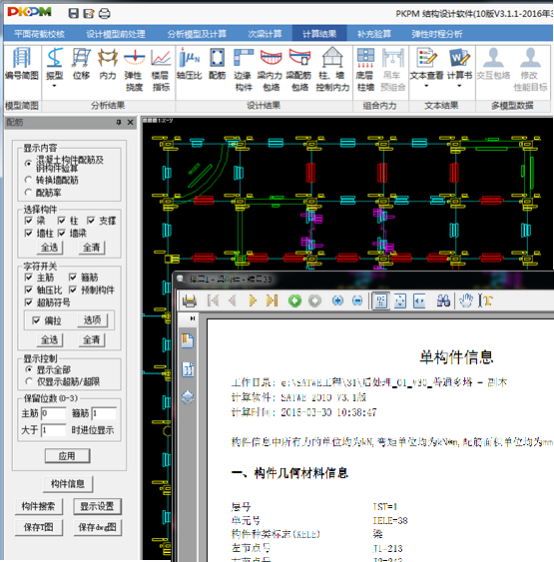Click the 大于 threshold input field
The image size is (554, 562).
pos(54,430)
